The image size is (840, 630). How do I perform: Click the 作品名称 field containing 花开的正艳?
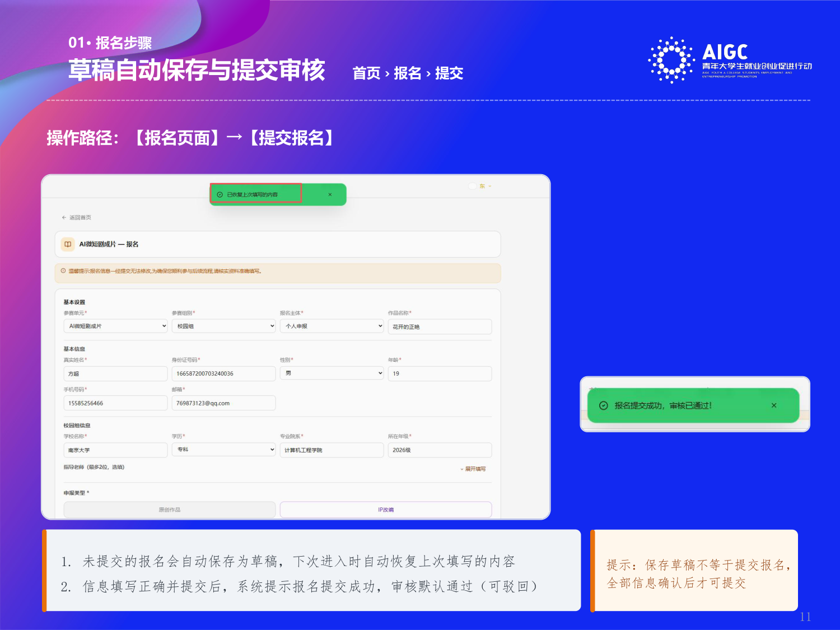click(x=440, y=326)
